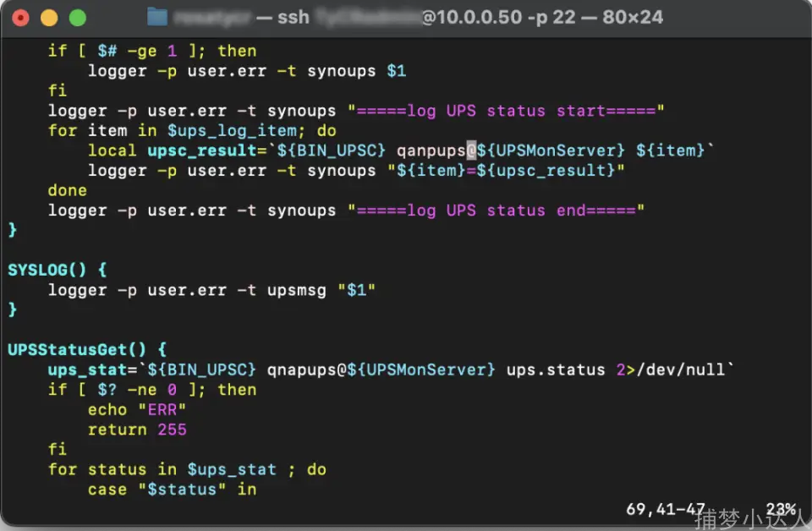Click the /dev/null redirect text
The width and height of the screenshot is (812, 531).
pyautogui.click(x=683, y=370)
